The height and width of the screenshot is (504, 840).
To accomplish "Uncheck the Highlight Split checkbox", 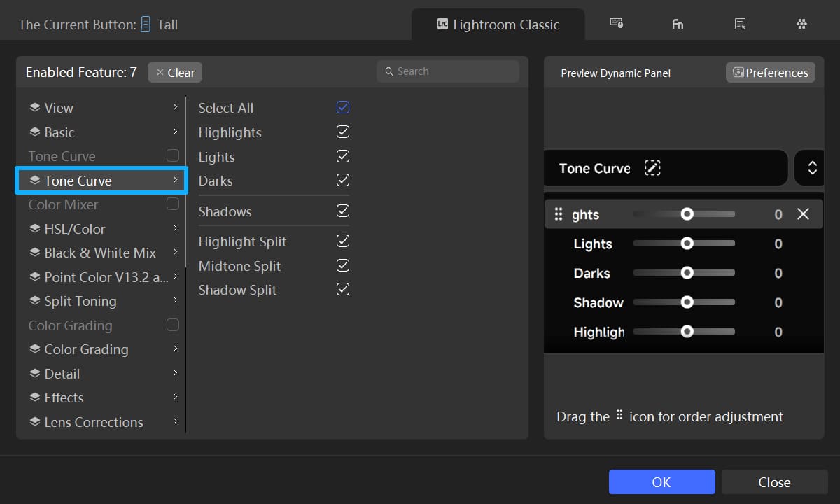I will point(343,241).
